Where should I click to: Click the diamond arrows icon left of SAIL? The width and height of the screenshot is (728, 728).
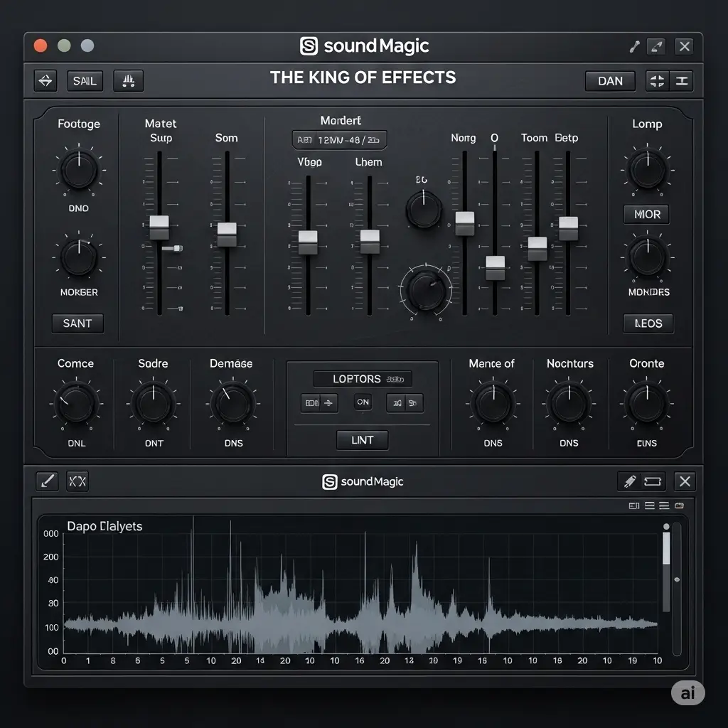pyautogui.click(x=45, y=81)
